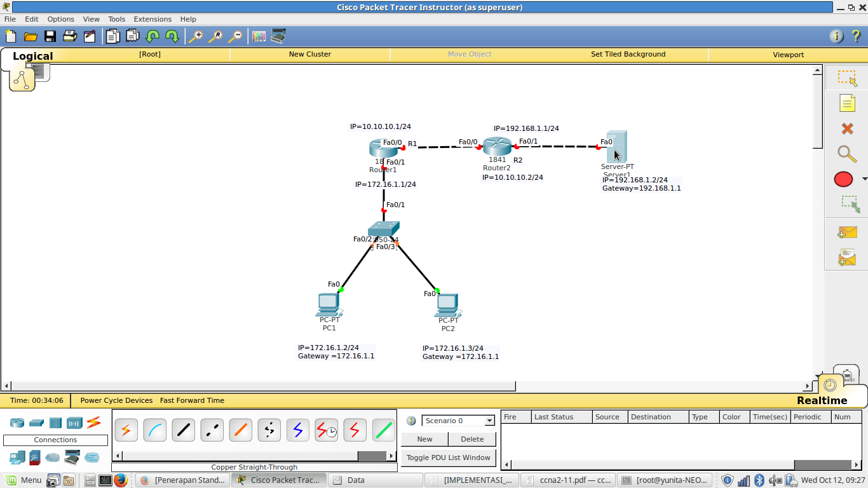Viewport: 868px width, 488px height.
Task: Open the Add Complex PDU tool
Action: (847, 257)
